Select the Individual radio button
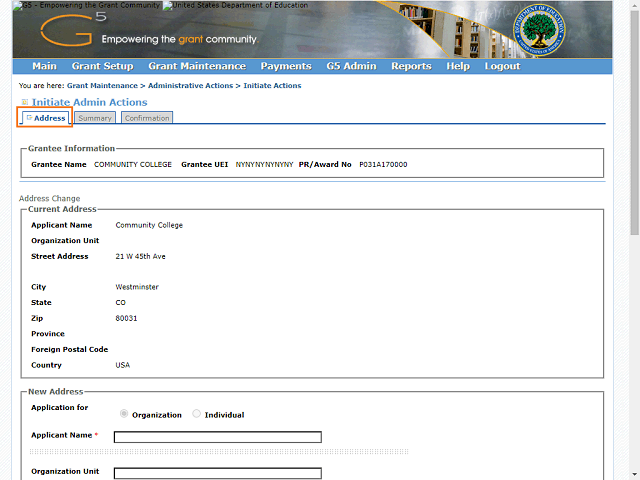 197,414
